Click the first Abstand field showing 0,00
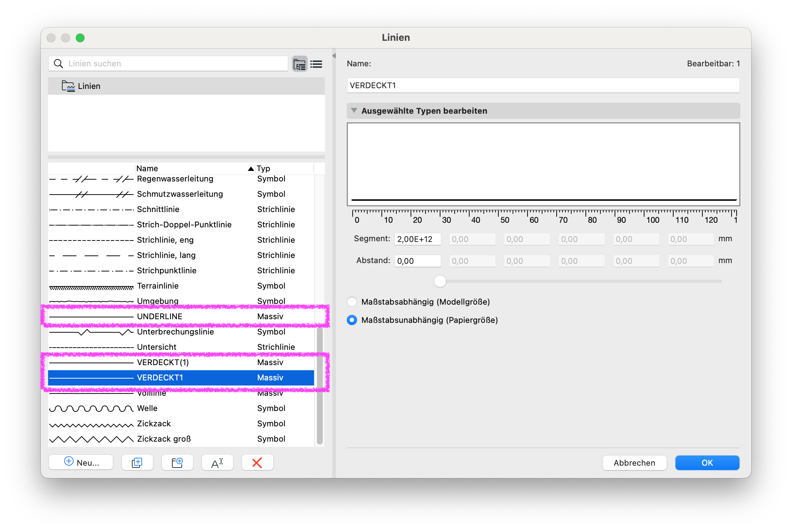Screen dimensions: 792x532 tap(418, 261)
